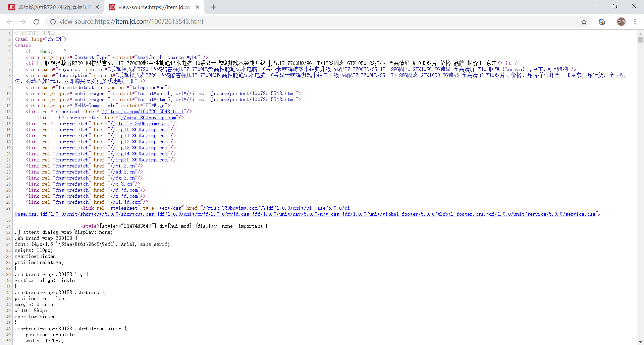Bookmark this page with the star icon
Viewport: 644px width, 345px height.
[x=584, y=22]
